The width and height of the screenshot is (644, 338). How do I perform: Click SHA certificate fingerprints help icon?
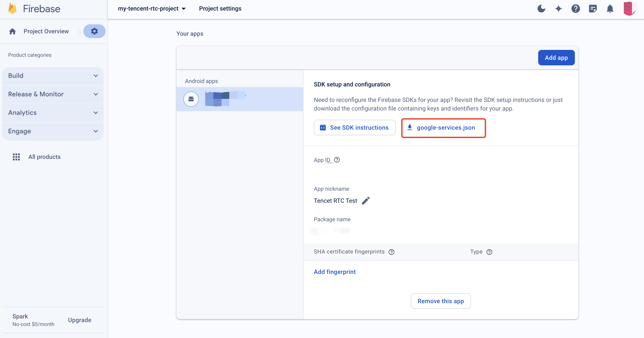[x=392, y=252]
